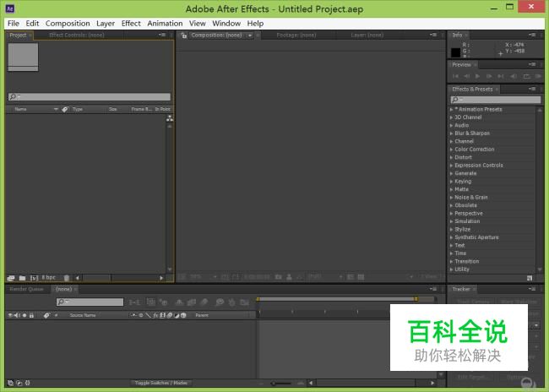The image size is (549, 392).
Task: Click the frame blending switch column icon
Action: tap(162, 315)
